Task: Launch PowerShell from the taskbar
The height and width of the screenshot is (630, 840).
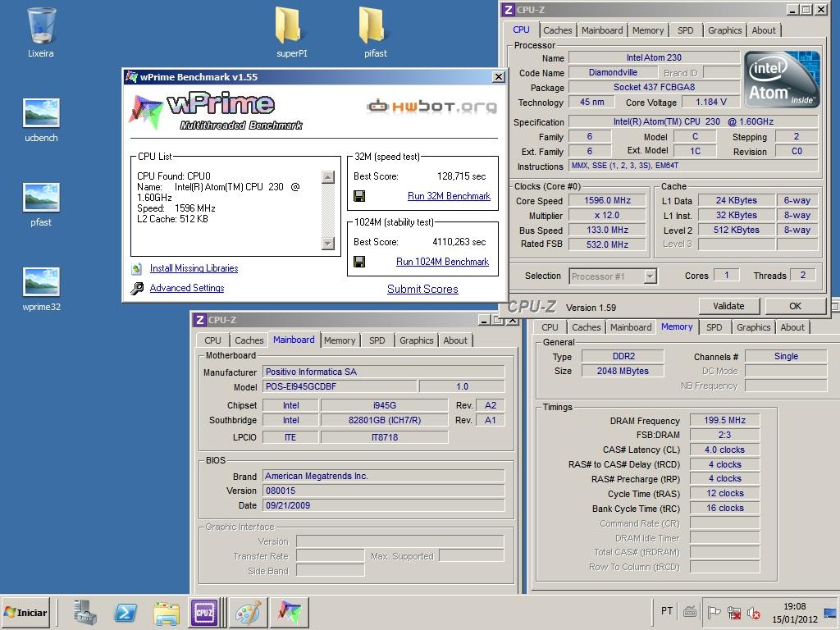Action: point(126,612)
